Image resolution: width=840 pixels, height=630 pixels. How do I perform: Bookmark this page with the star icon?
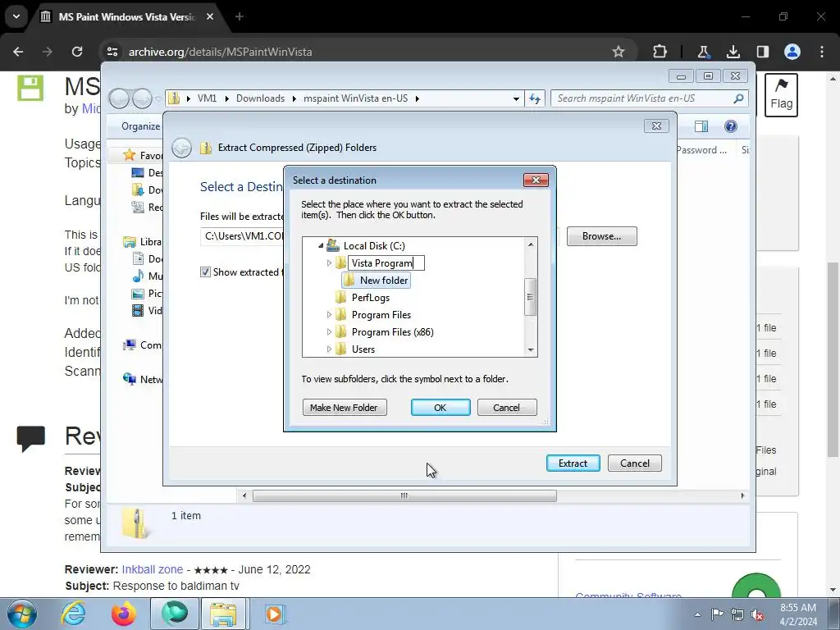coord(619,52)
